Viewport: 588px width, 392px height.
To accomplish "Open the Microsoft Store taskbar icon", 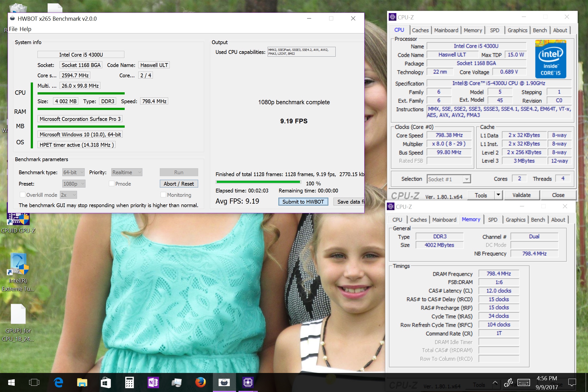I will pyautogui.click(x=106, y=383).
